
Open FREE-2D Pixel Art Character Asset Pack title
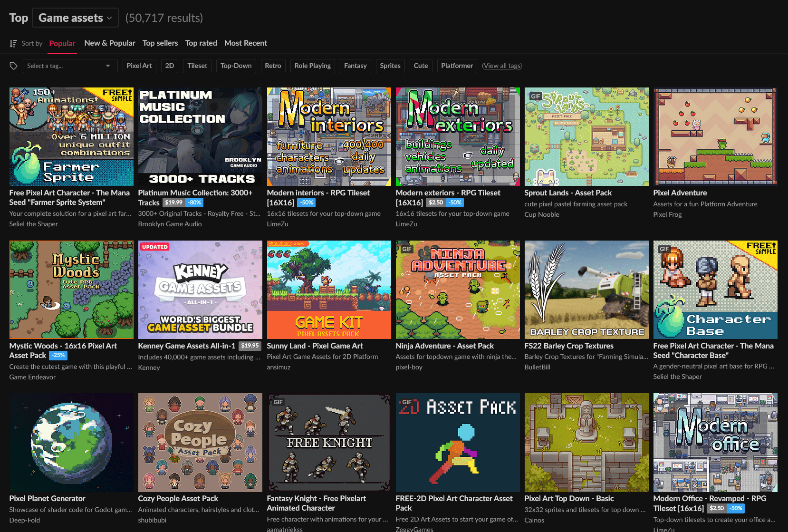click(454, 503)
